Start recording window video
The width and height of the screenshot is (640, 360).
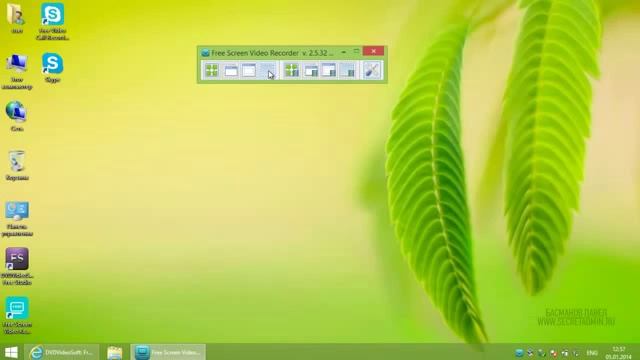coord(311,70)
